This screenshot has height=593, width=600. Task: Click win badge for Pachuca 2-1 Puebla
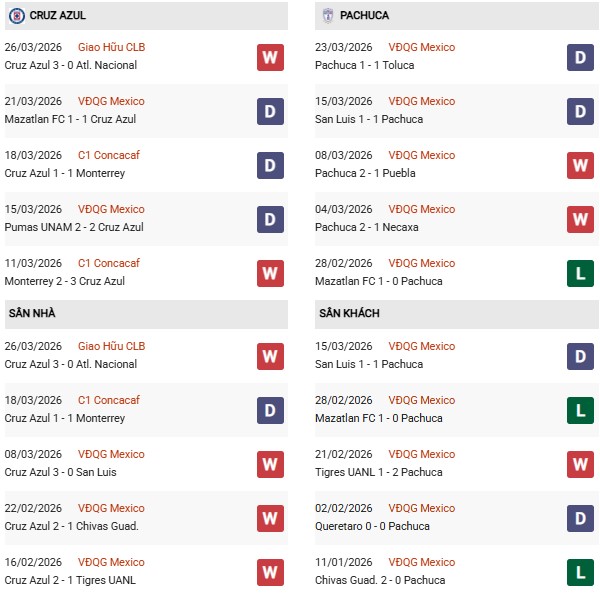click(x=581, y=165)
